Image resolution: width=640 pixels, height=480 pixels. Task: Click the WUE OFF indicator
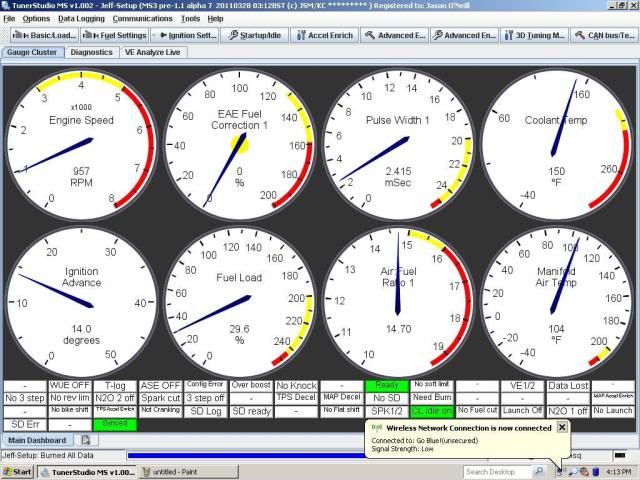point(70,385)
